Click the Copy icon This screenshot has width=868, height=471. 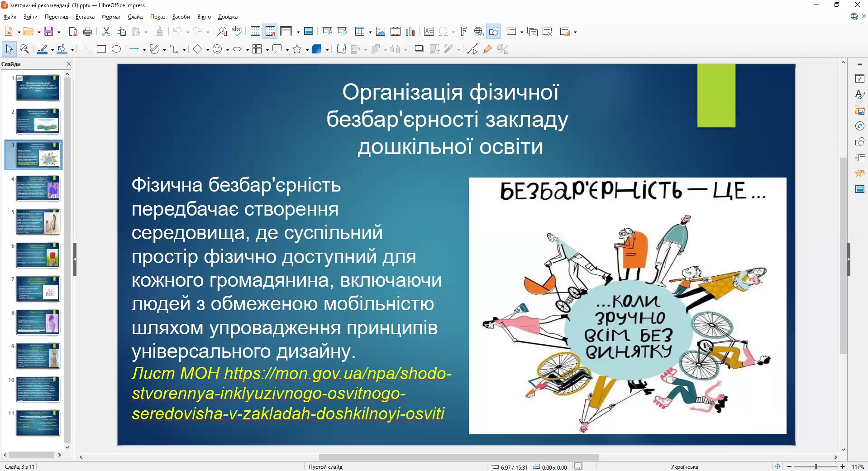(x=121, y=31)
